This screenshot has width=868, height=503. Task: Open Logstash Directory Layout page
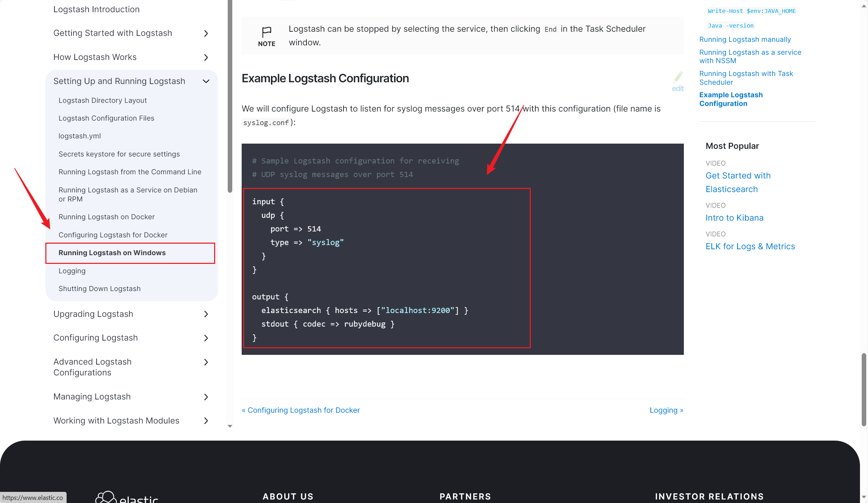click(x=103, y=100)
